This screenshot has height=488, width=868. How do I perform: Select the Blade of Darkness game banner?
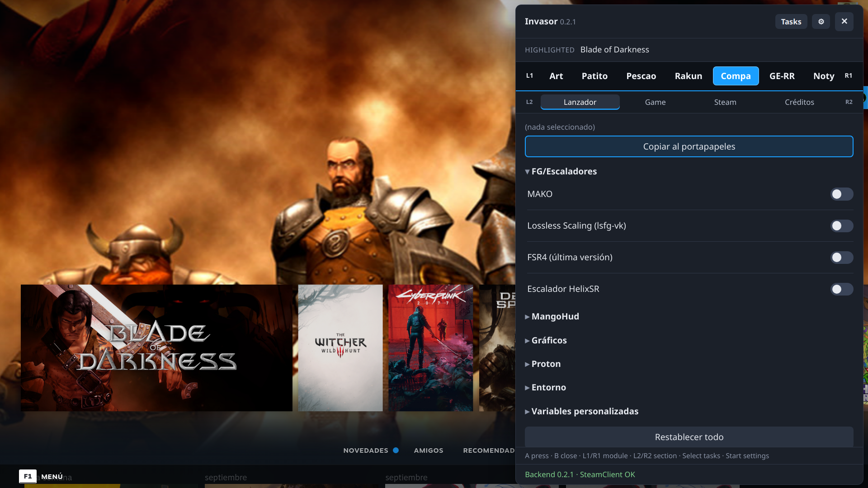point(156,348)
